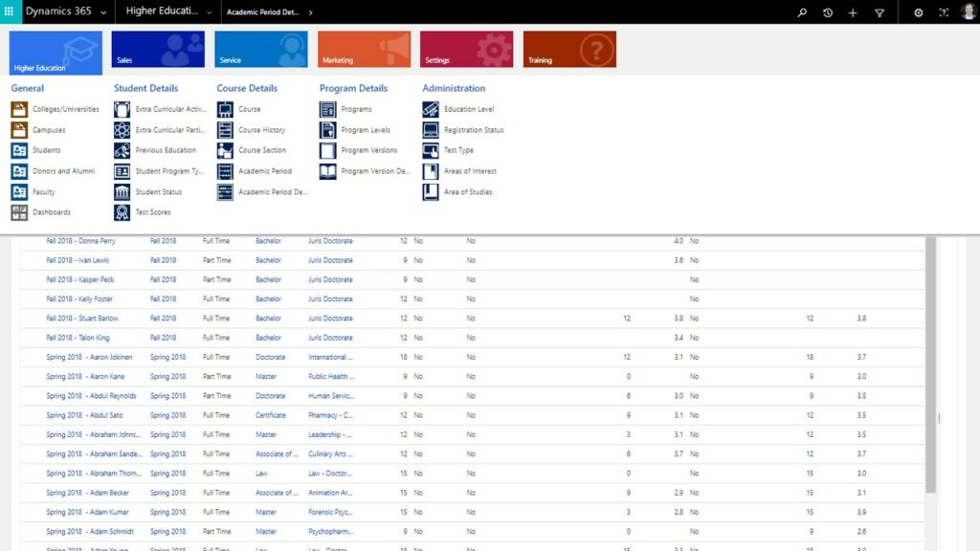
Task: Select the Settings tile
Action: 467,49
